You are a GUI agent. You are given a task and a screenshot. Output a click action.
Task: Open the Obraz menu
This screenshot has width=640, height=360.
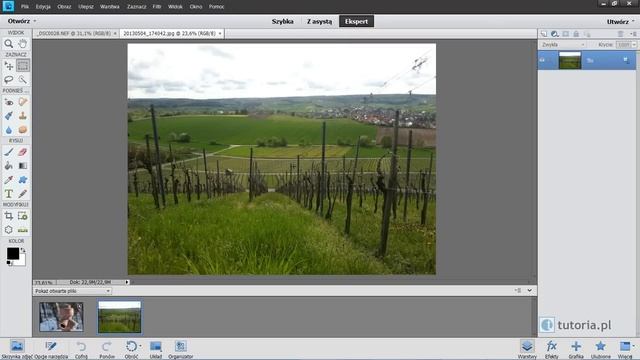[64, 7]
